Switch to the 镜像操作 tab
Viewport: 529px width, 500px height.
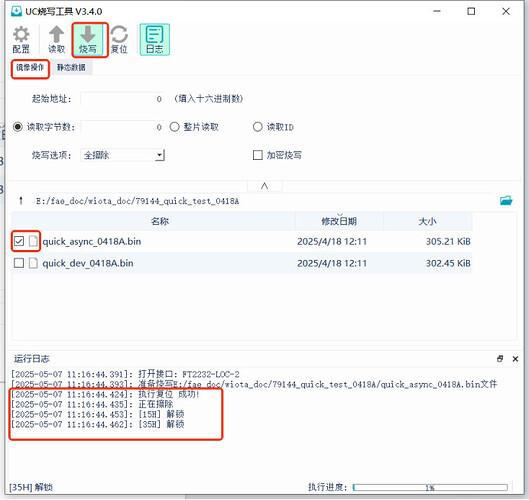coord(30,67)
